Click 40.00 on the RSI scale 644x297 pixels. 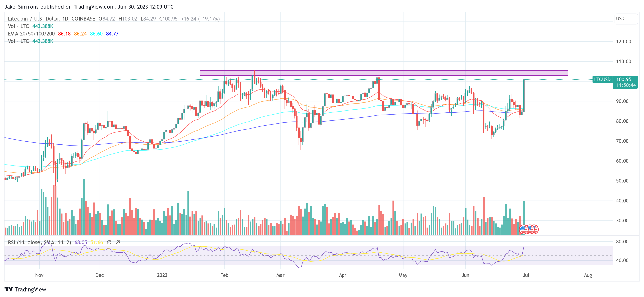point(622,260)
